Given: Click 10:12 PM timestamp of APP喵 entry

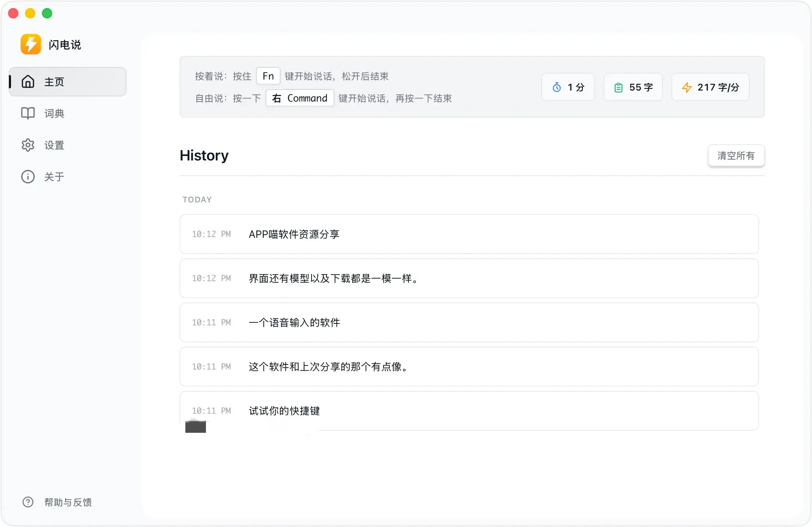Looking at the screenshot, I should (211, 234).
